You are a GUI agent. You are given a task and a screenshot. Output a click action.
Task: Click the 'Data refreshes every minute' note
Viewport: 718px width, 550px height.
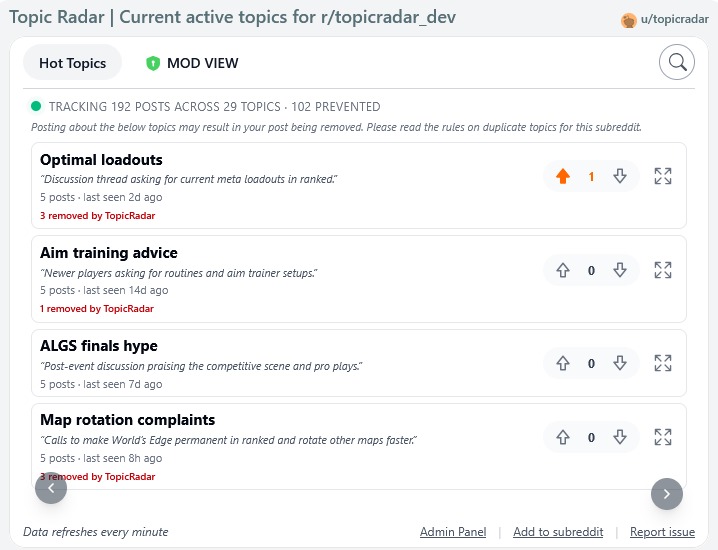[x=96, y=532]
